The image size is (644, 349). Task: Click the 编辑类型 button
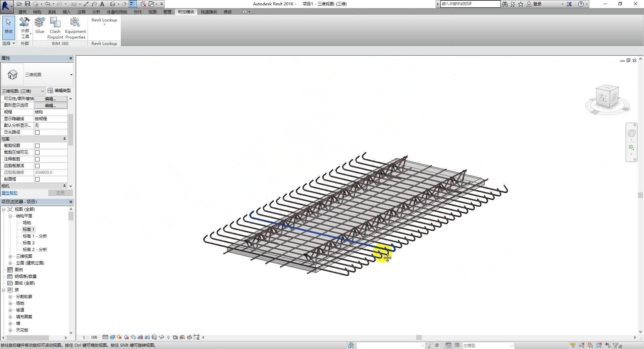pos(59,91)
